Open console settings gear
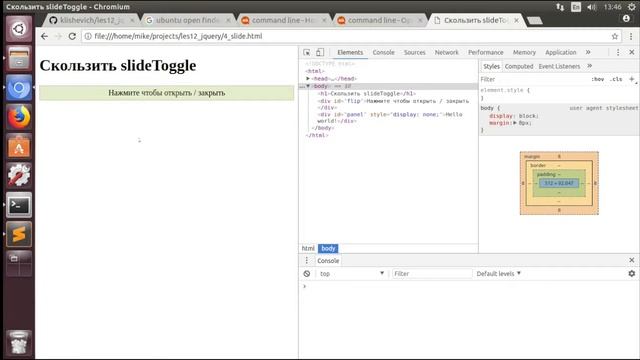Image resolution: width=640 pixels, height=360 pixels. pyautogui.click(x=631, y=273)
